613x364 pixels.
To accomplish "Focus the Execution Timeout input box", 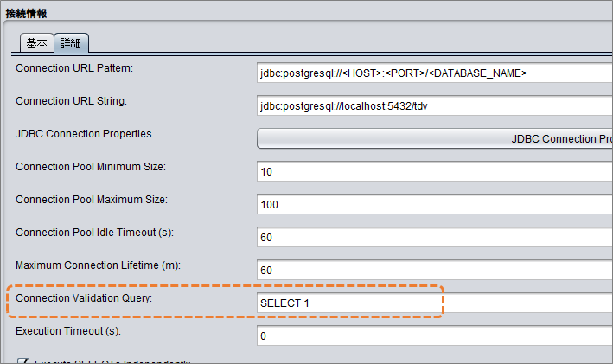I will (435, 335).
